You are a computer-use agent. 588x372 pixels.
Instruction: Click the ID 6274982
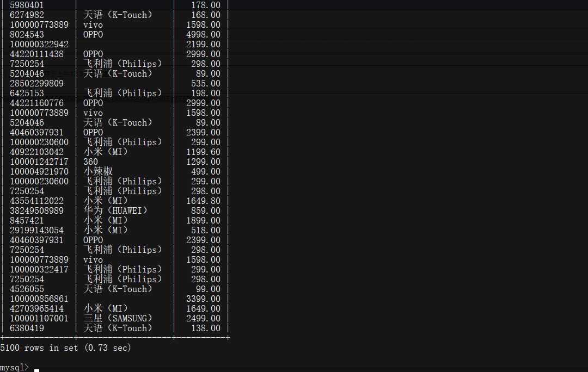[x=27, y=15]
